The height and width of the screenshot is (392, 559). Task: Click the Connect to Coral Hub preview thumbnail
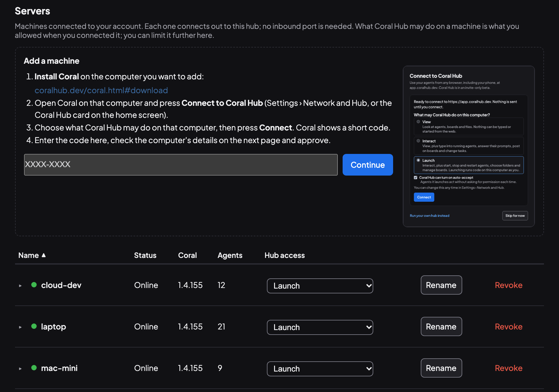tap(469, 146)
